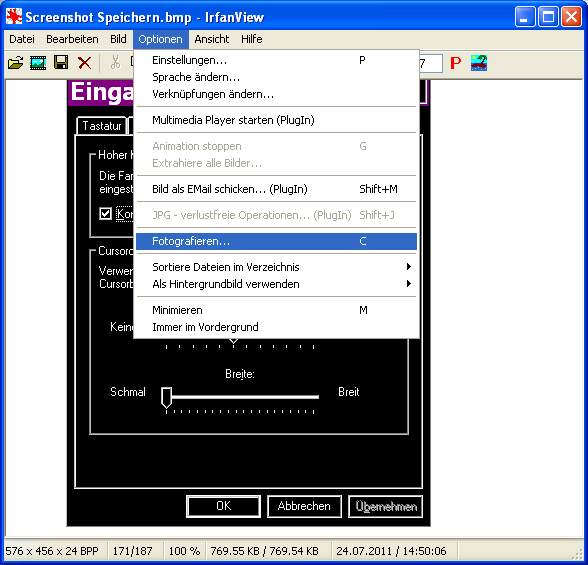588x565 pixels.
Task: Close the IrfanView window
Action: 571,17
